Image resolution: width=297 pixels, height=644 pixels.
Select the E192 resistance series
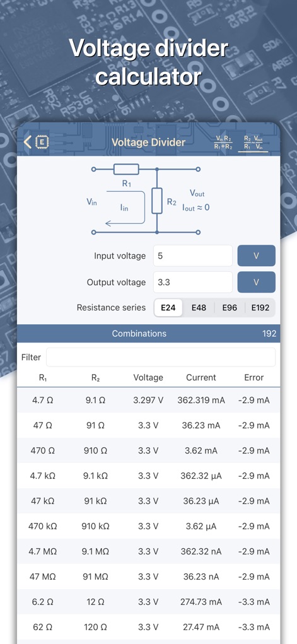pos(260,308)
